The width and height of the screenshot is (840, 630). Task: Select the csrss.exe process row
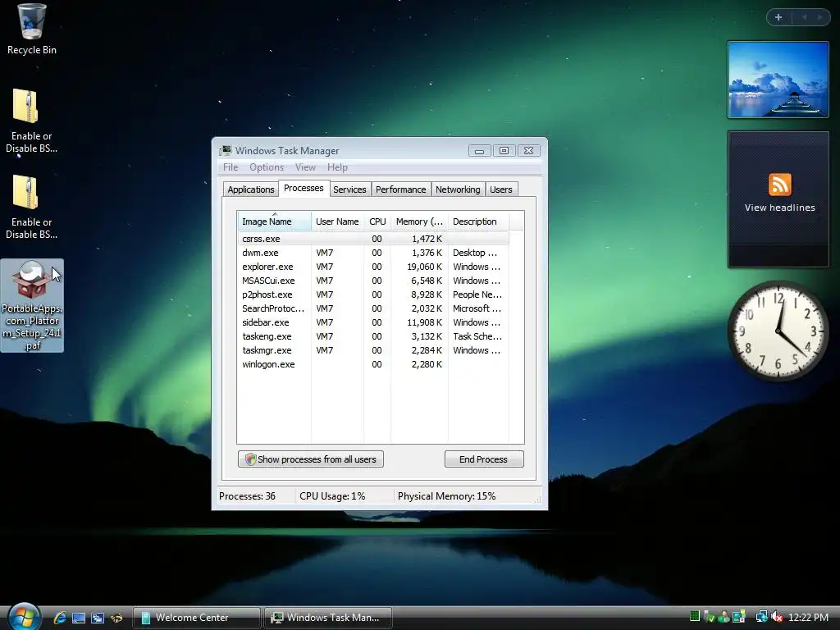pos(373,239)
